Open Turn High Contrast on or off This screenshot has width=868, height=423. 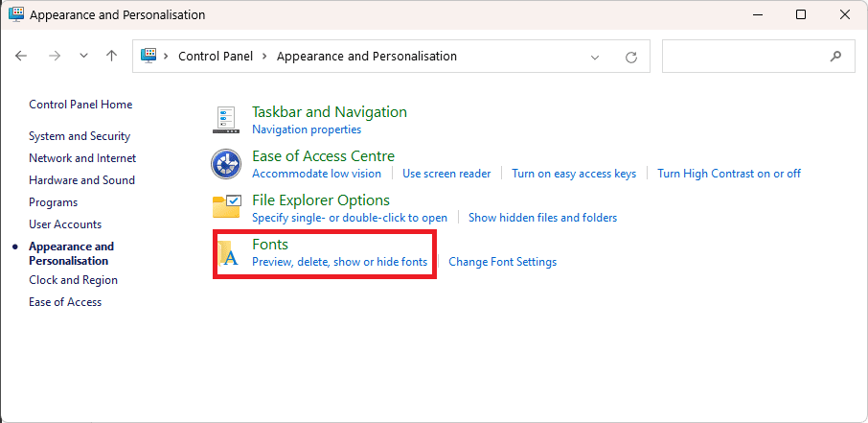(x=729, y=174)
